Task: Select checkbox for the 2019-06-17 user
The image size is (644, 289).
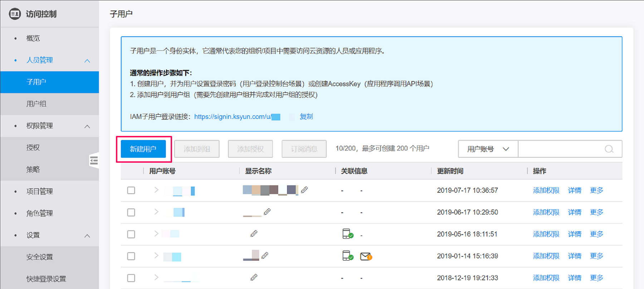Action: (x=131, y=212)
